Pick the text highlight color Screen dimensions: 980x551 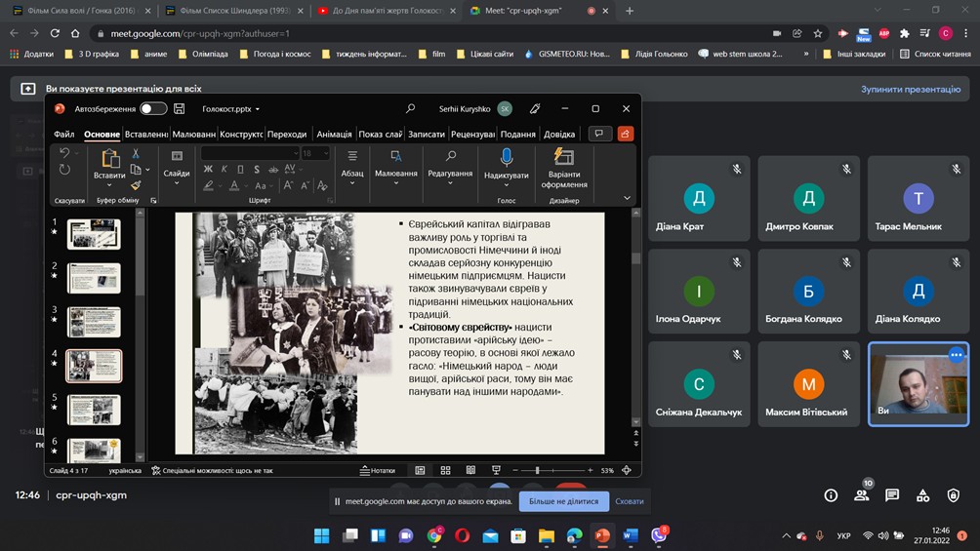pyautogui.click(x=209, y=185)
